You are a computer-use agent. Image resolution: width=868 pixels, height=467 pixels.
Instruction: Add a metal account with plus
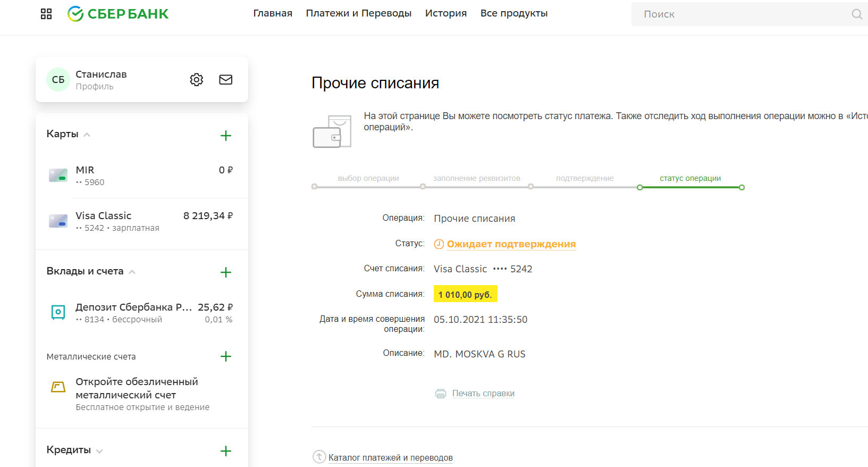coord(226,356)
